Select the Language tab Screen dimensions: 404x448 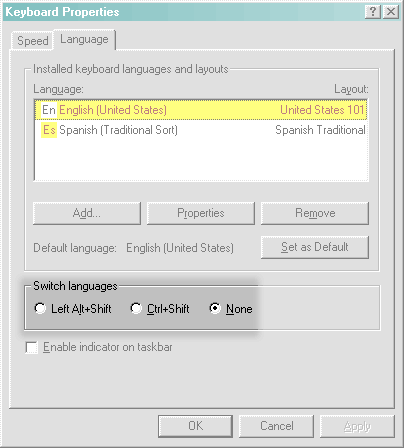84,39
